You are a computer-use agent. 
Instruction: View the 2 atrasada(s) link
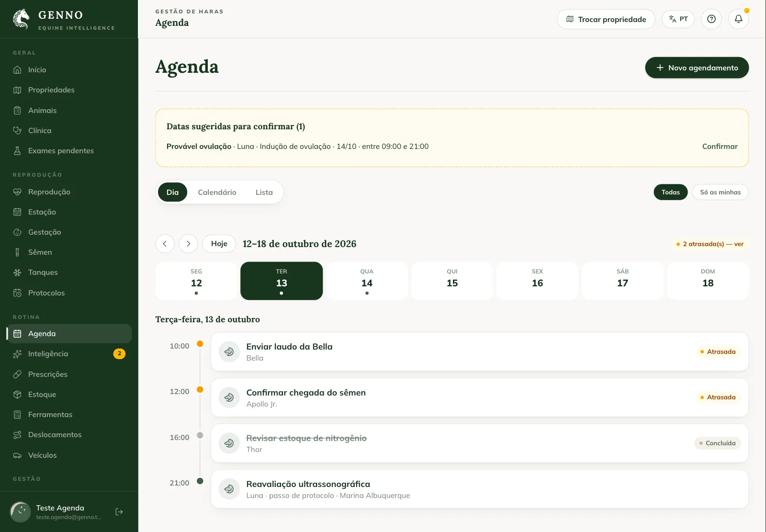tap(710, 244)
